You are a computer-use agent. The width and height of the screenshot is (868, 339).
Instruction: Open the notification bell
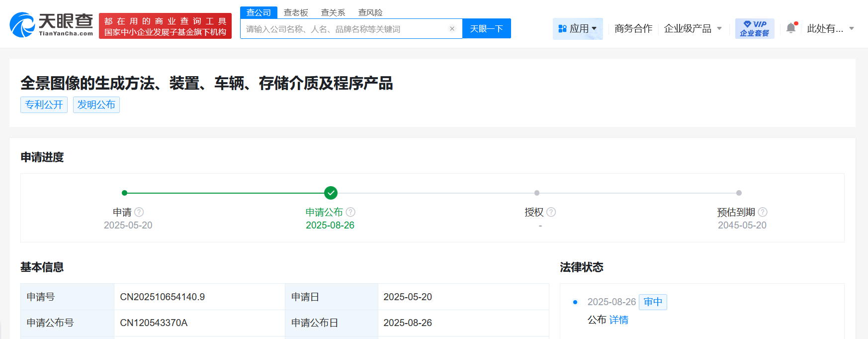pos(791,28)
